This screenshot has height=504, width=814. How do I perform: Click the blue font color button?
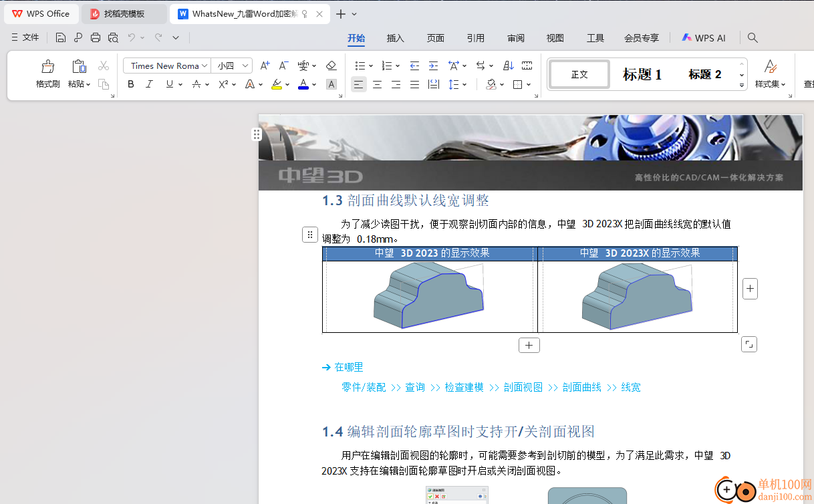click(303, 84)
